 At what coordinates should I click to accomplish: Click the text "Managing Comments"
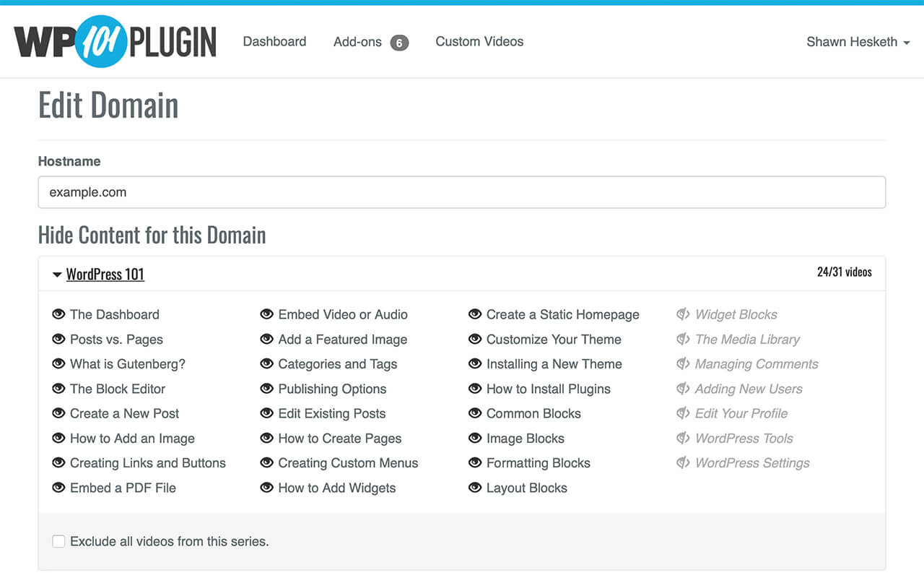coord(757,364)
